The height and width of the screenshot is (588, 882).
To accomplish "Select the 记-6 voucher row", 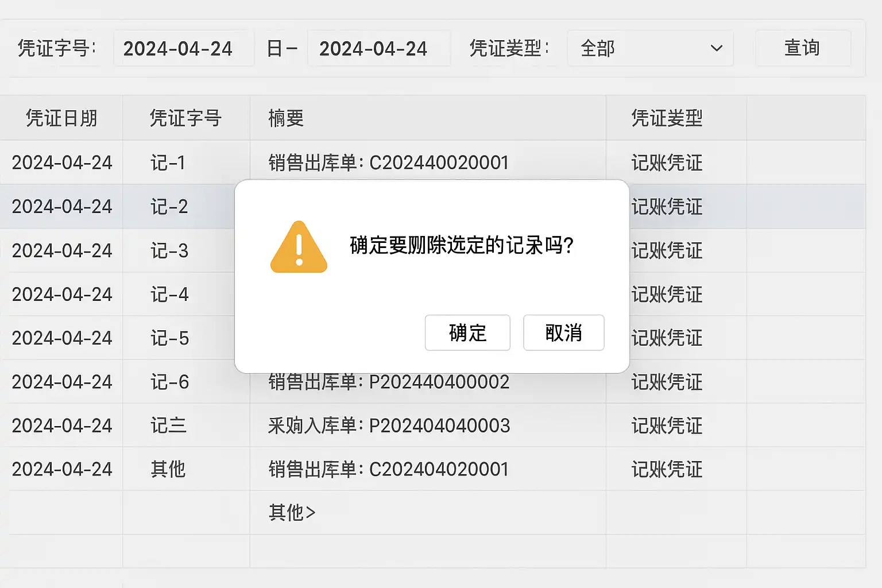I will 169,382.
